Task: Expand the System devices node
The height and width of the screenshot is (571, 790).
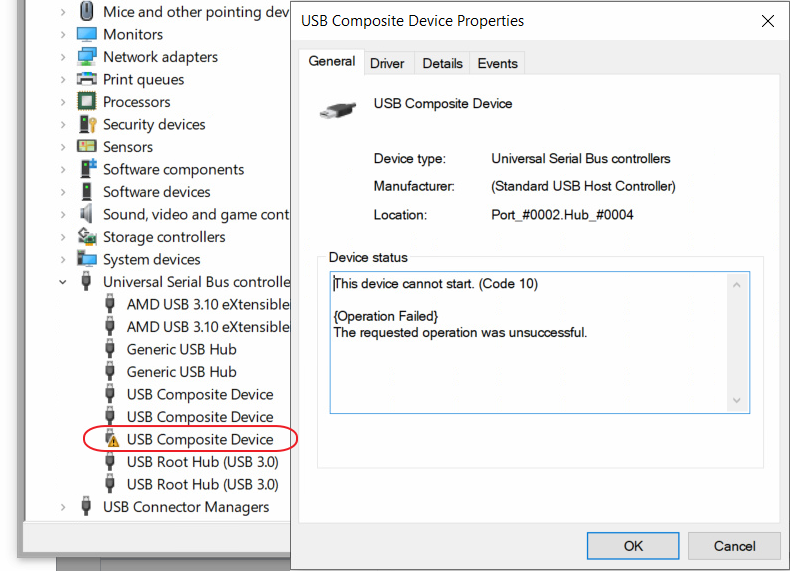Action: click(62, 260)
